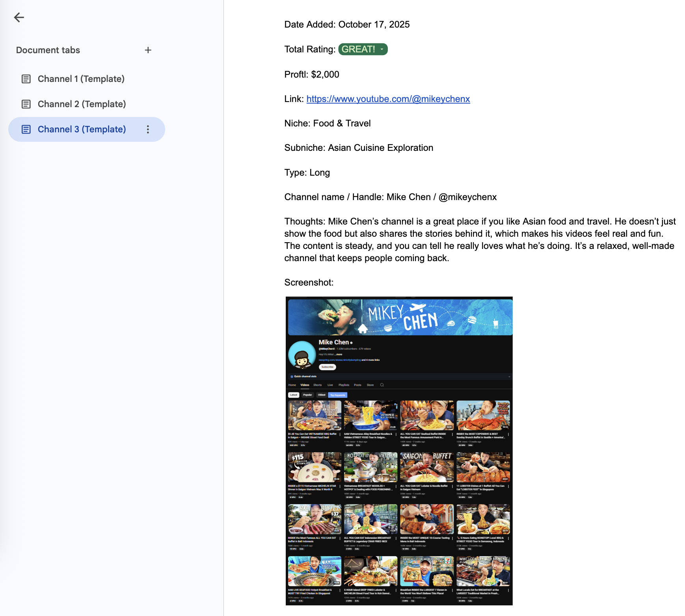This screenshot has height=616, width=685.
Task: Click the Type: Long line
Action: click(307, 173)
